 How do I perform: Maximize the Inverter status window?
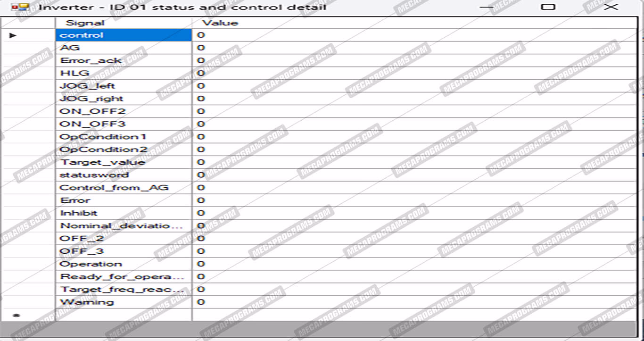click(x=548, y=7)
